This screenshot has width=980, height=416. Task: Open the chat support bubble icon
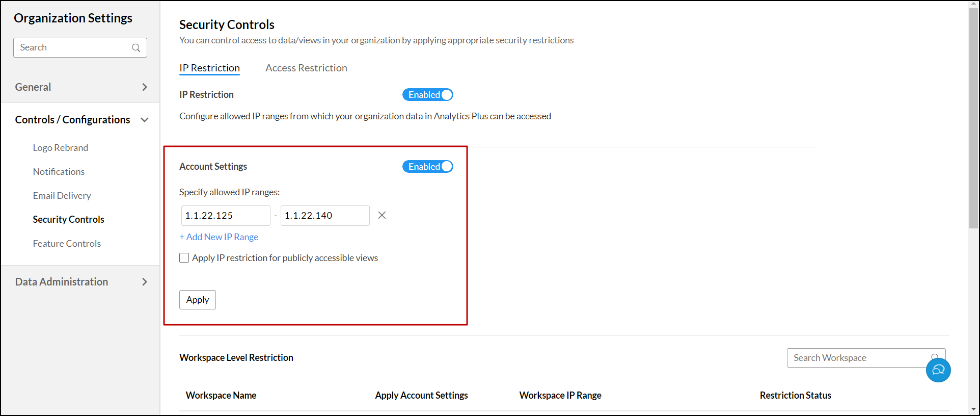tap(938, 370)
